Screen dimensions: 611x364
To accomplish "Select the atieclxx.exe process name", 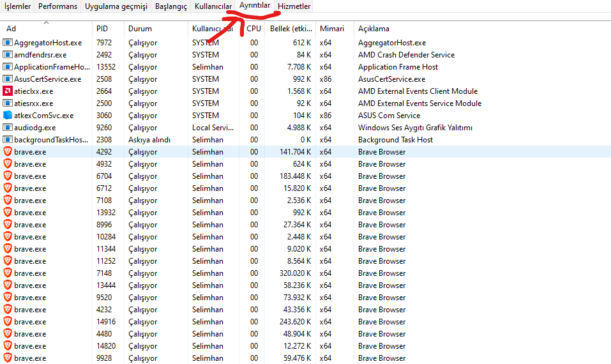I will [x=33, y=91].
